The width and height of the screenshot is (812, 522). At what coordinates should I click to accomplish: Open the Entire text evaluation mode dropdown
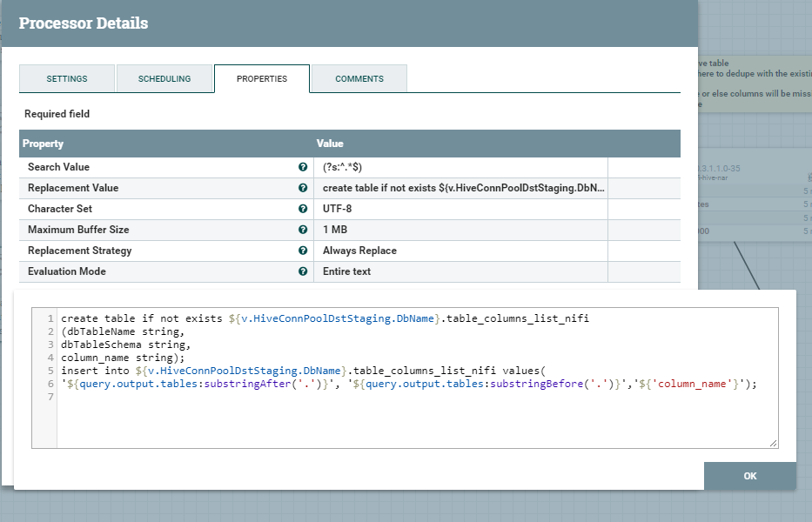pos(461,271)
